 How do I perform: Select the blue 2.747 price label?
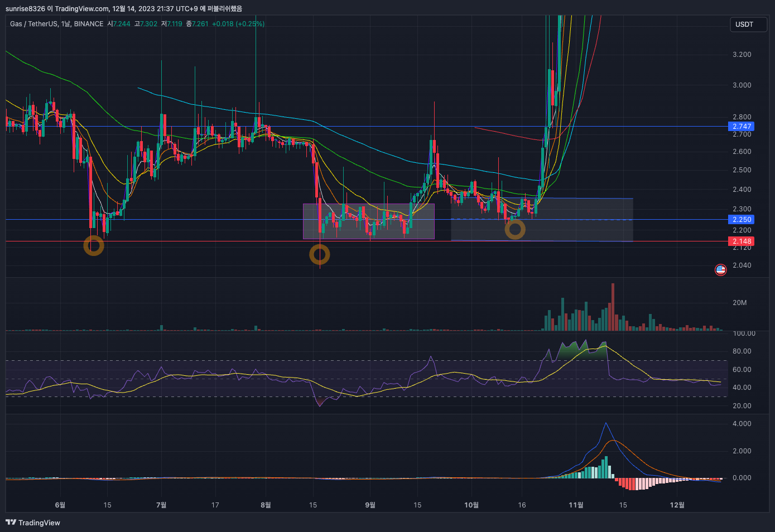742,127
